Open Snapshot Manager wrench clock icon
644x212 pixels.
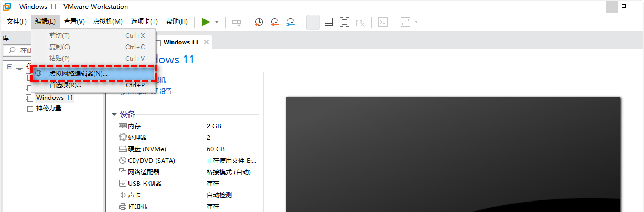coord(291,22)
